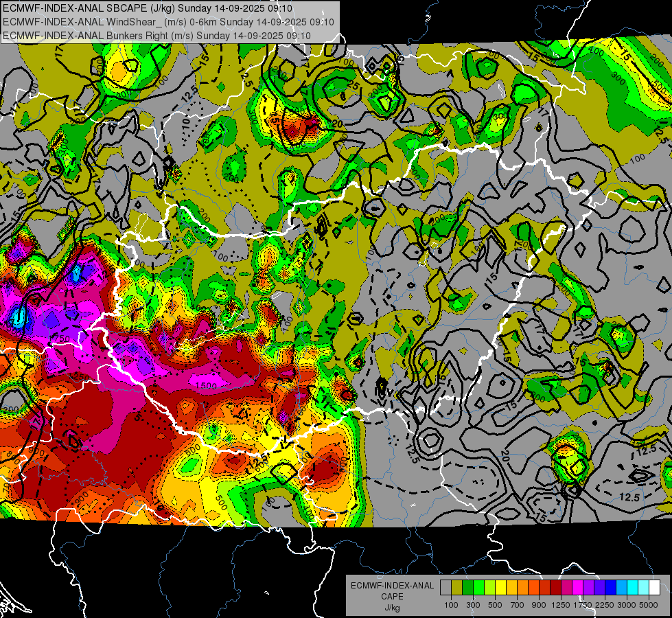The height and width of the screenshot is (618, 672).
Task: Select the pure yellow legend swatch
Action: tap(500, 587)
